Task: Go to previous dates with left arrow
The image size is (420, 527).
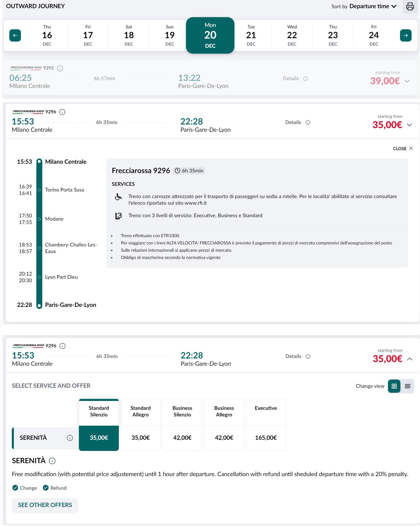Action: [x=15, y=35]
